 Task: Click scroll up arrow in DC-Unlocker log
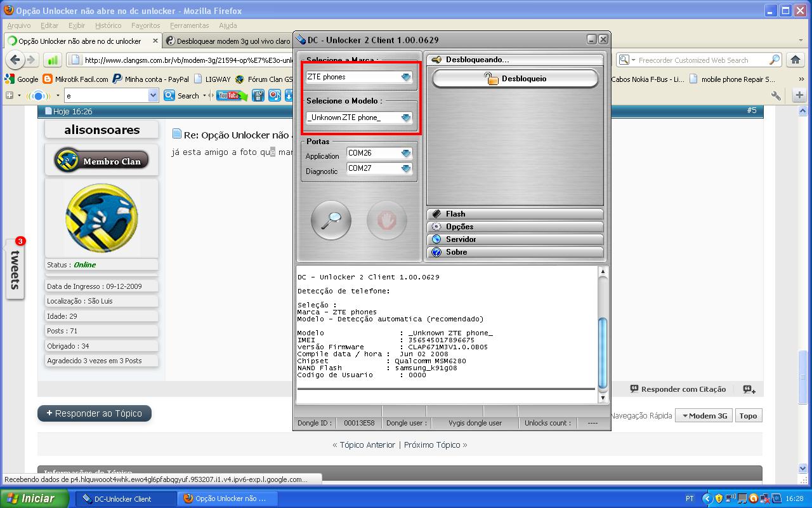coord(603,272)
